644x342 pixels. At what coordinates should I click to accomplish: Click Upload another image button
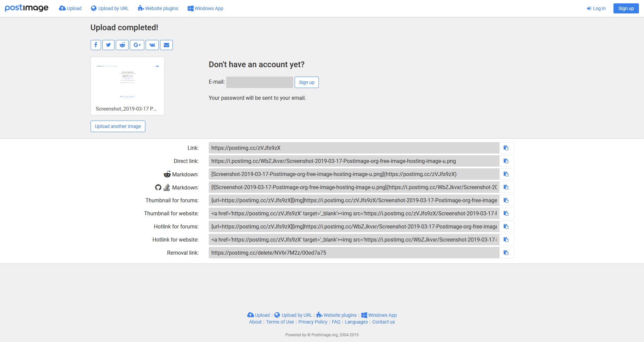(x=118, y=126)
